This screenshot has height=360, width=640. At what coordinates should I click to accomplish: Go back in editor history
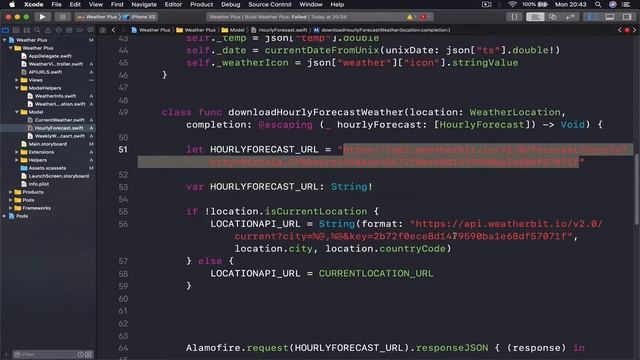pos(113,30)
